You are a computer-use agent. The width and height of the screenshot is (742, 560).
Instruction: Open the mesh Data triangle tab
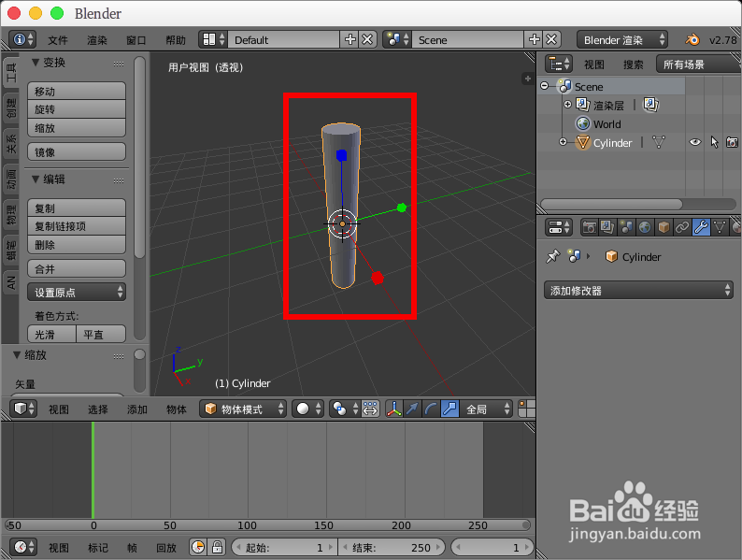(720, 227)
